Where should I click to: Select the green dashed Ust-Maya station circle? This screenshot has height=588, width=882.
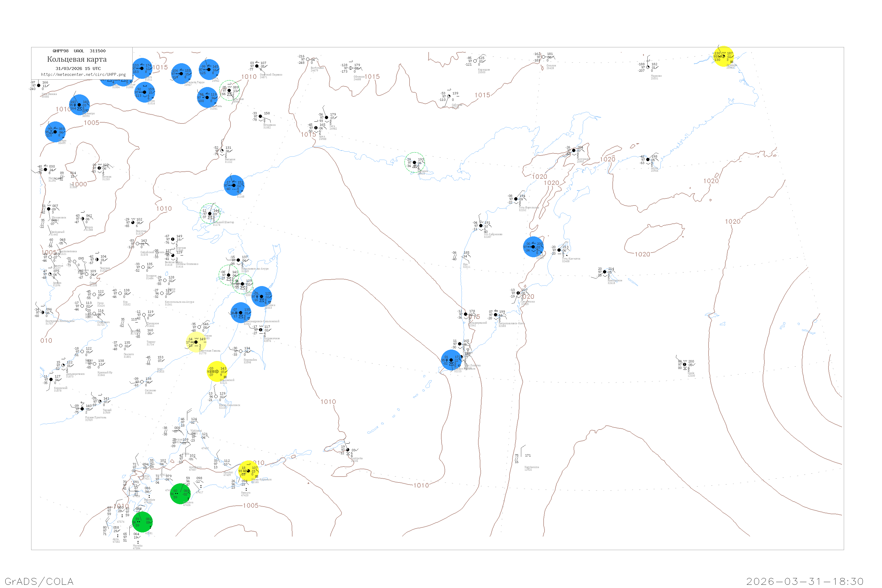(229, 90)
